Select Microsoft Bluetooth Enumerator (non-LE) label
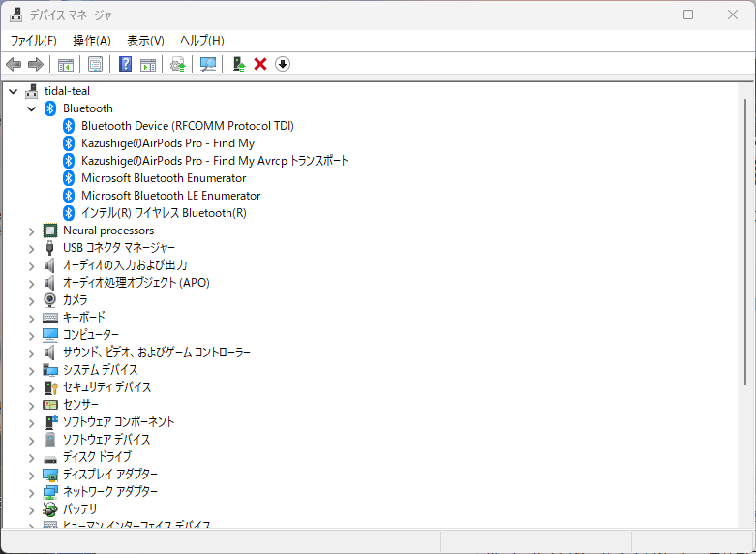 (x=164, y=178)
